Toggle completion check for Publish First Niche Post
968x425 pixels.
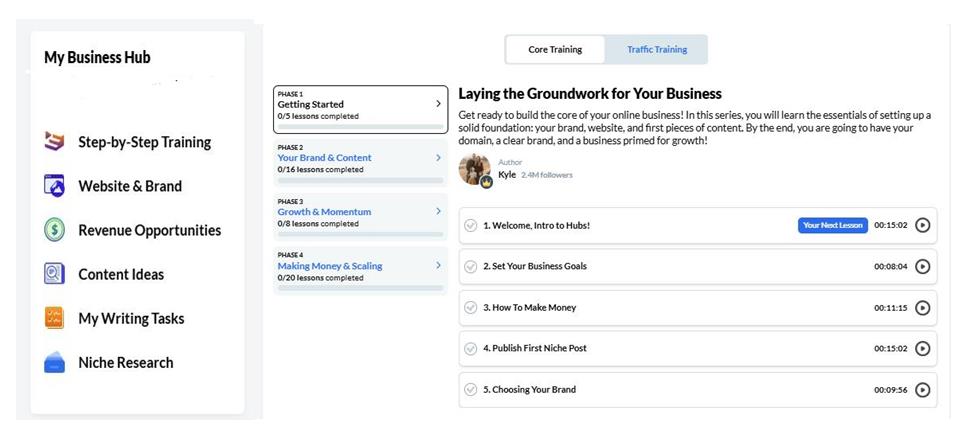(470, 348)
